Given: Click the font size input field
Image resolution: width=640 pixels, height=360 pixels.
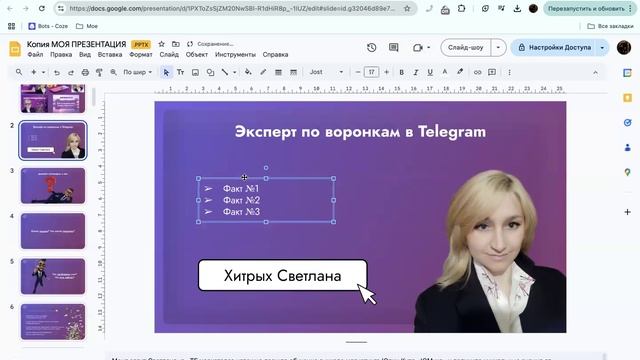Looking at the screenshot, I should (371, 72).
